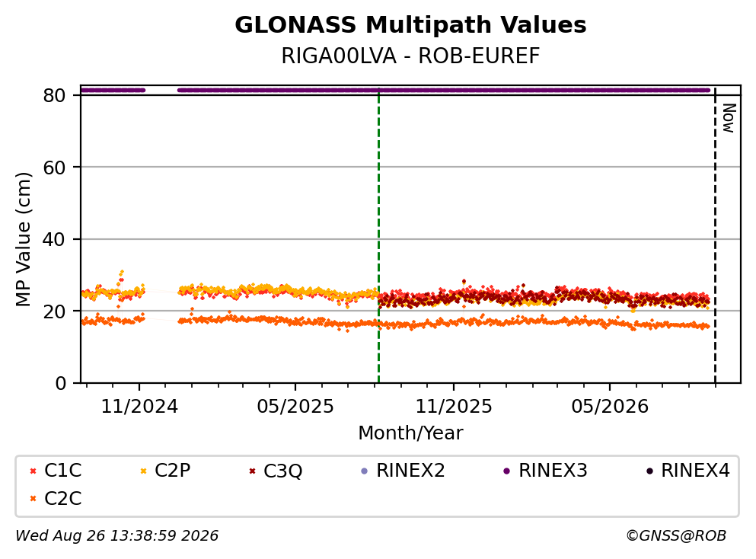The height and width of the screenshot is (559, 756).
Task: Click the rotated Now label
Action: [729, 118]
